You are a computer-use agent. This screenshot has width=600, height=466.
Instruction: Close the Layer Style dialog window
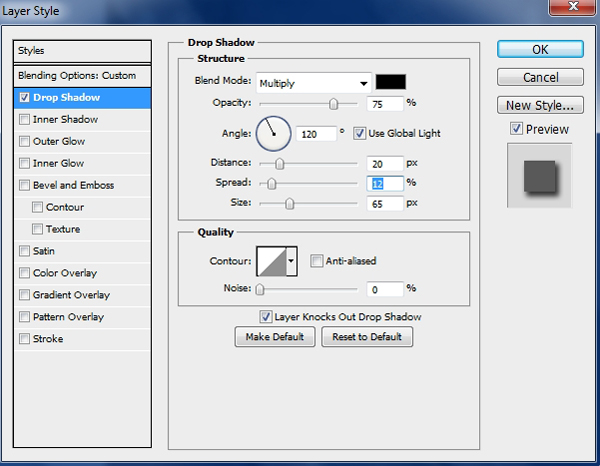coord(579,11)
